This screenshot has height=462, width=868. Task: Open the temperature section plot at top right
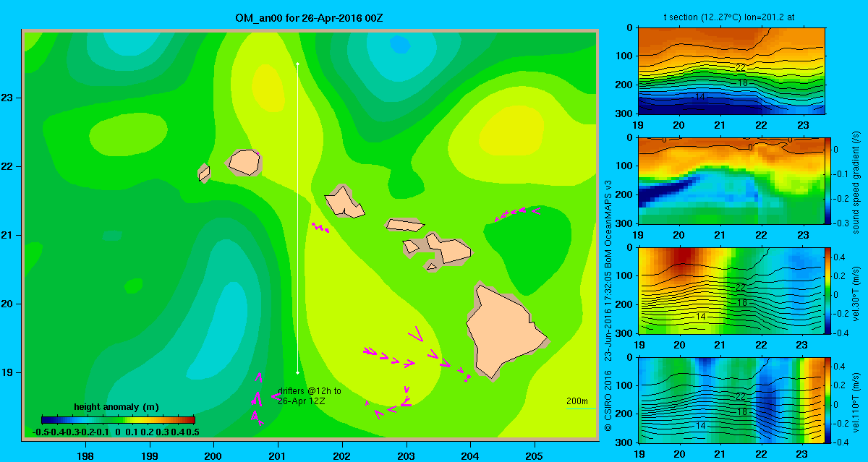[x=732, y=70]
